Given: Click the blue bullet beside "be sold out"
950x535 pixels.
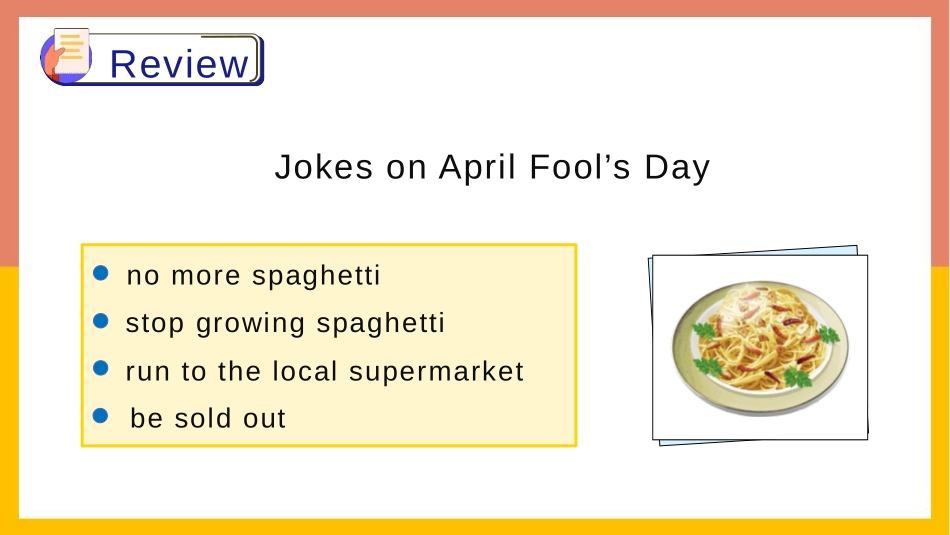Looking at the screenshot, I should (x=101, y=416).
